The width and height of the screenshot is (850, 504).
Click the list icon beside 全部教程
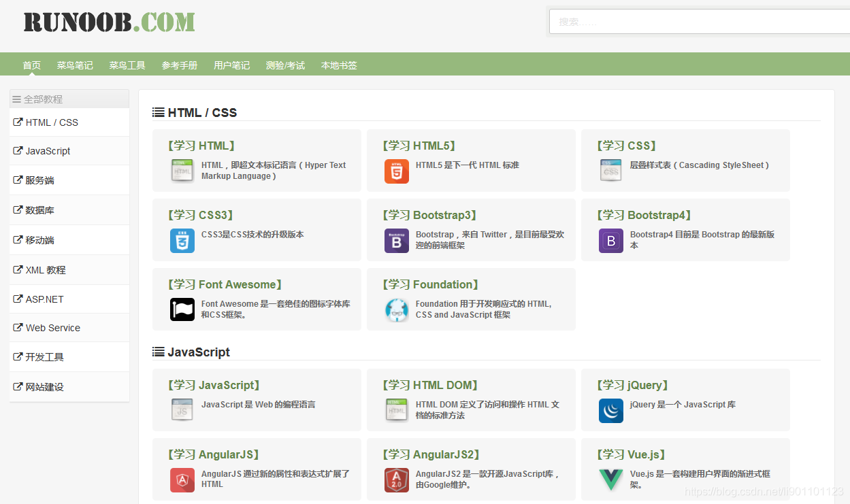click(x=17, y=99)
